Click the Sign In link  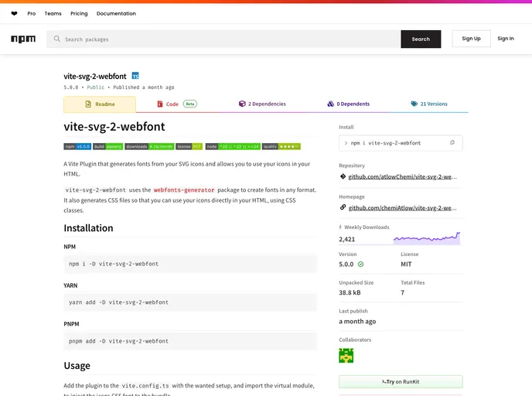click(x=506, y=39)
